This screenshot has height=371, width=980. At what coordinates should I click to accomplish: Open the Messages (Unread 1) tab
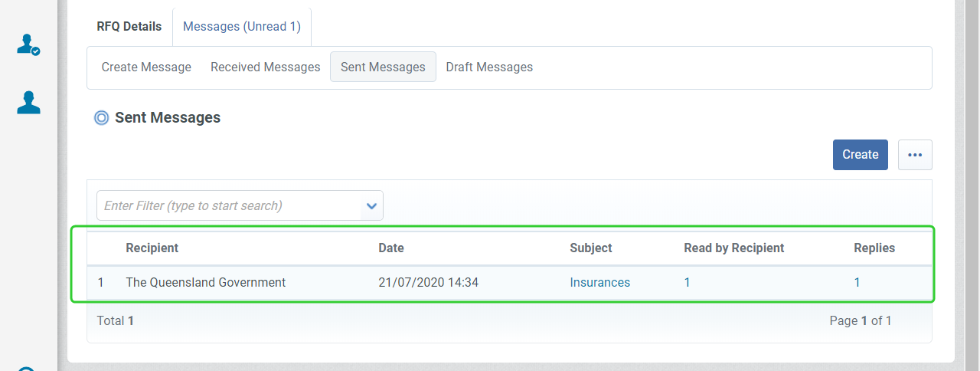pyautogui.click(x=242, y=27)
